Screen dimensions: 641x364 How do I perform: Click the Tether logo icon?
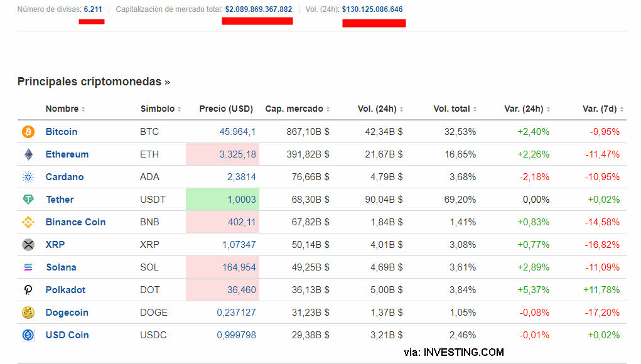pos(28,200)
